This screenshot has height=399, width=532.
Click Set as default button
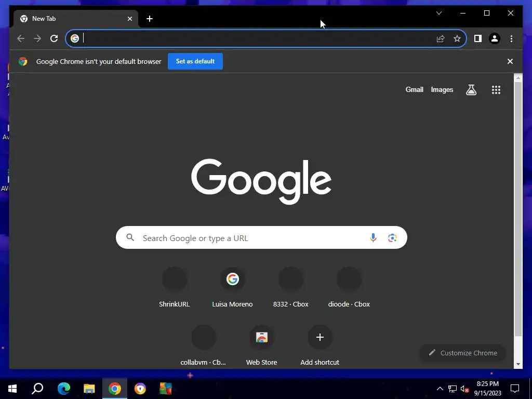(195, 61)
